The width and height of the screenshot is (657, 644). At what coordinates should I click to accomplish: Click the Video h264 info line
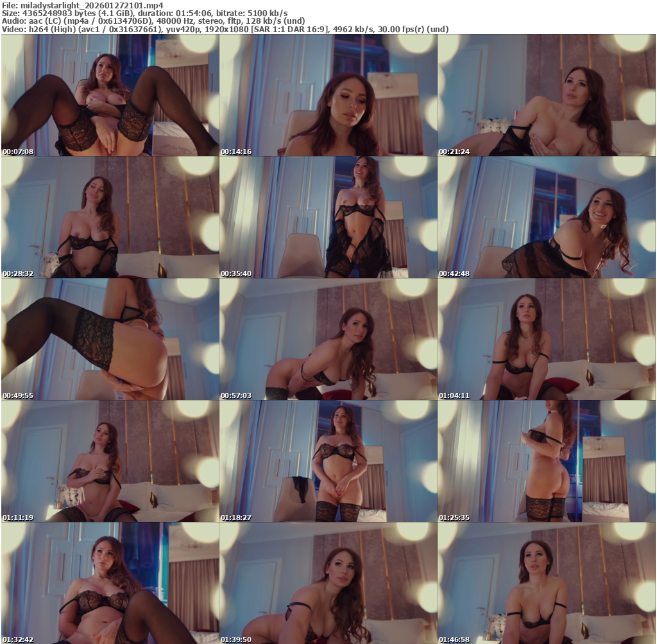[x=225, y=30]
